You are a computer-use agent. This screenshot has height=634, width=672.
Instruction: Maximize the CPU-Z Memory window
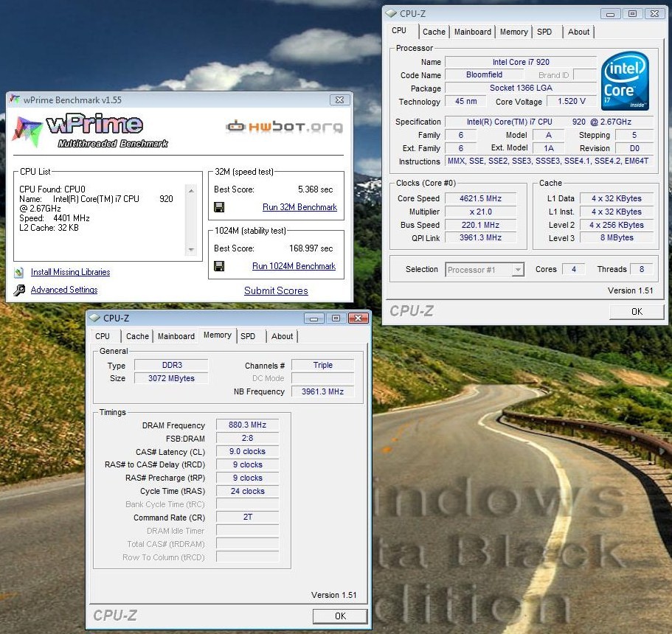tap(336, 318)
